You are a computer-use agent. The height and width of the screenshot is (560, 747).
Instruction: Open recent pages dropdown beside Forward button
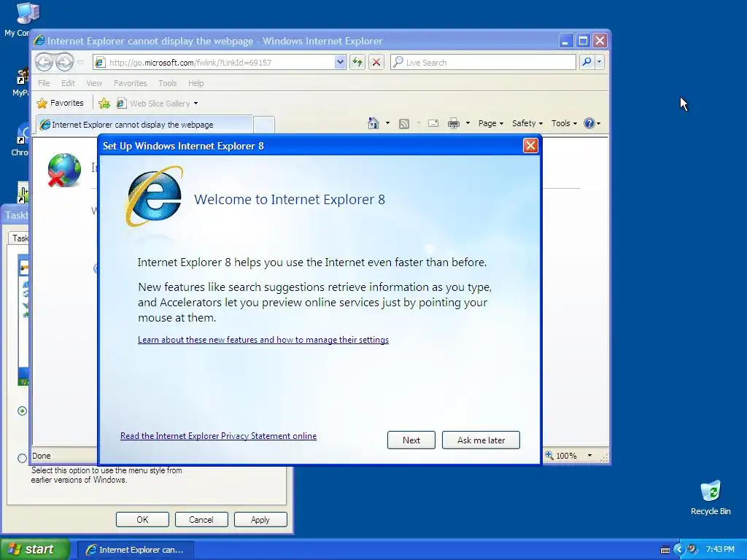point(80,63)
